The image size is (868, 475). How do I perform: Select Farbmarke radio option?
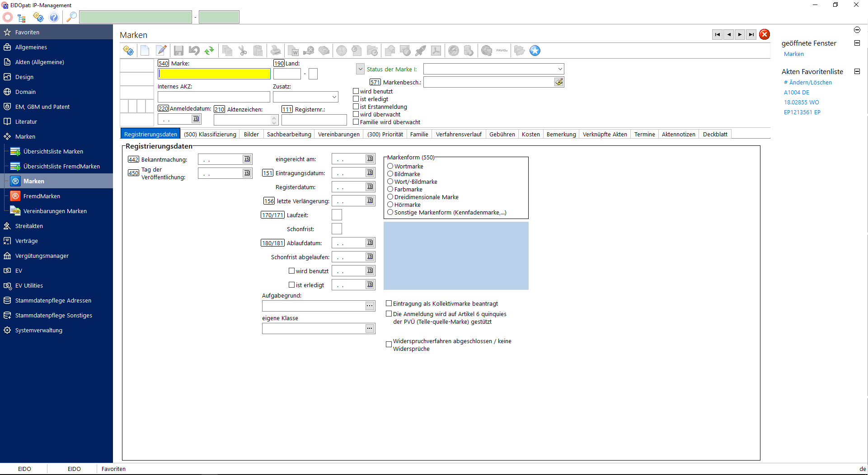point(390,189)
